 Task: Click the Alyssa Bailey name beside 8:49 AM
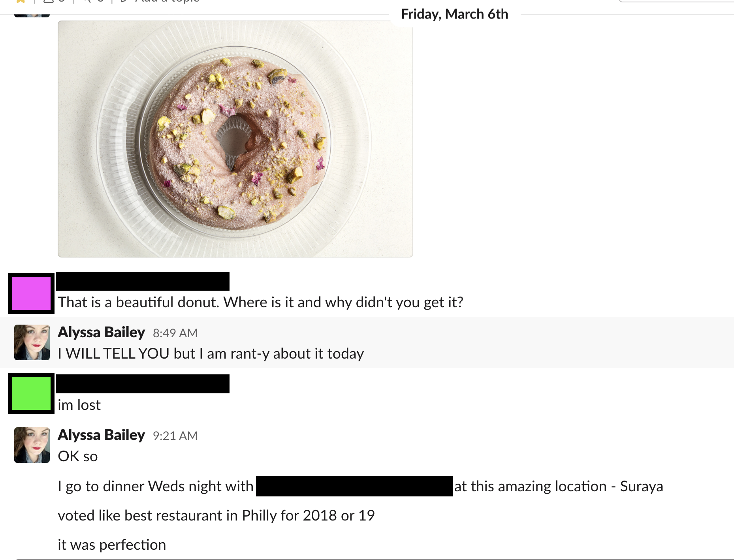101,333
